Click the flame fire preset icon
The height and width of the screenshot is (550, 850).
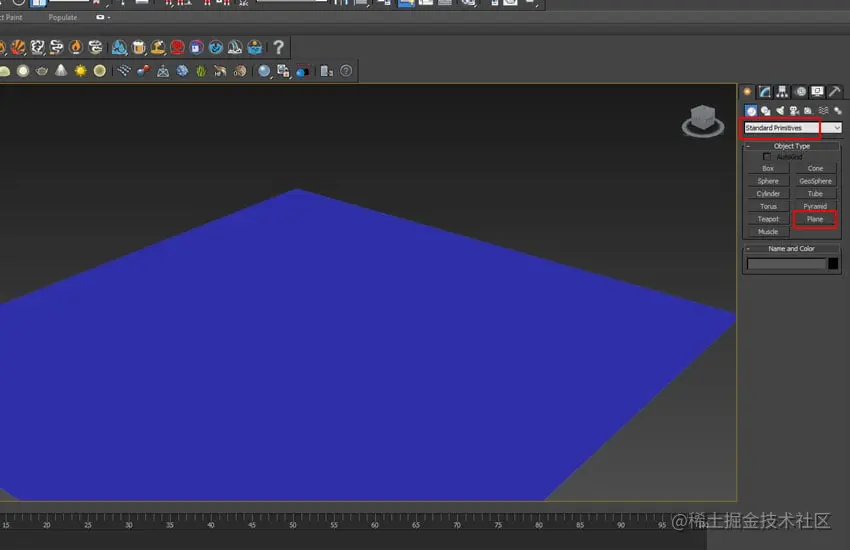76,48
